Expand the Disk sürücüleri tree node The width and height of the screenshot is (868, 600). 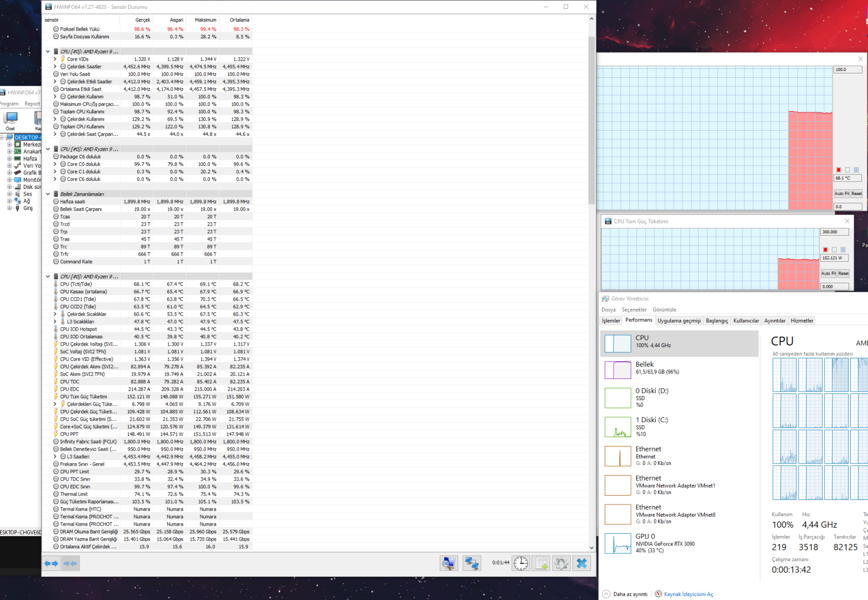[9, 187]
